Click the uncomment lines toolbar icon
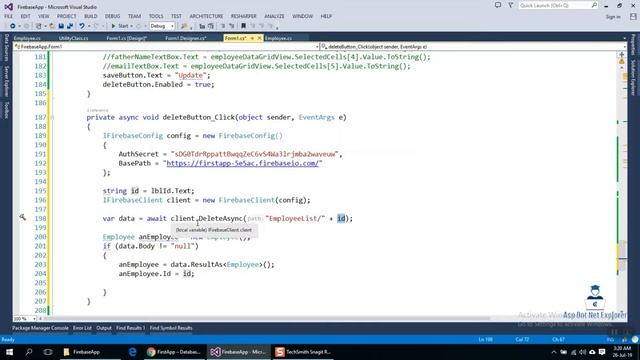 [x=231, y=26]
